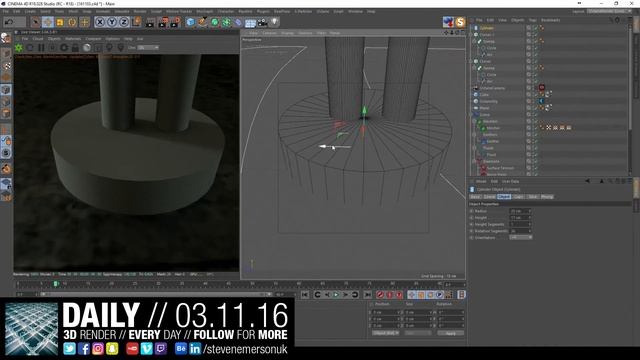Image resolution: width=640 pixels, height=360 pixels.
Task: Click the green timeline playhead marker
Action: [56, 284]
